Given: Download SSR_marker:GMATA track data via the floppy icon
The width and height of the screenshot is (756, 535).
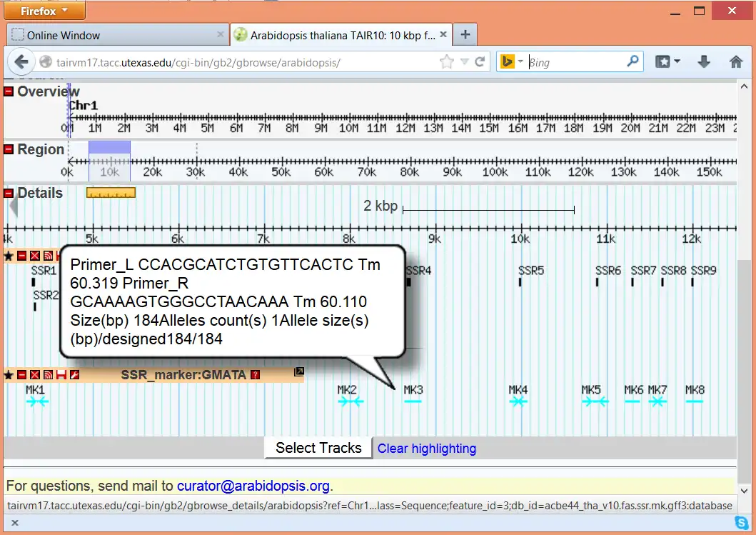Looking at the screenshot, I should 61,375.
